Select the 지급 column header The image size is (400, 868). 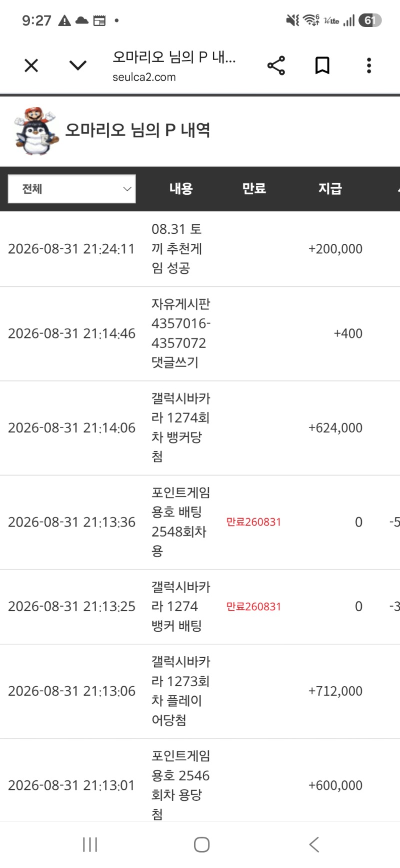coord(330,189)
